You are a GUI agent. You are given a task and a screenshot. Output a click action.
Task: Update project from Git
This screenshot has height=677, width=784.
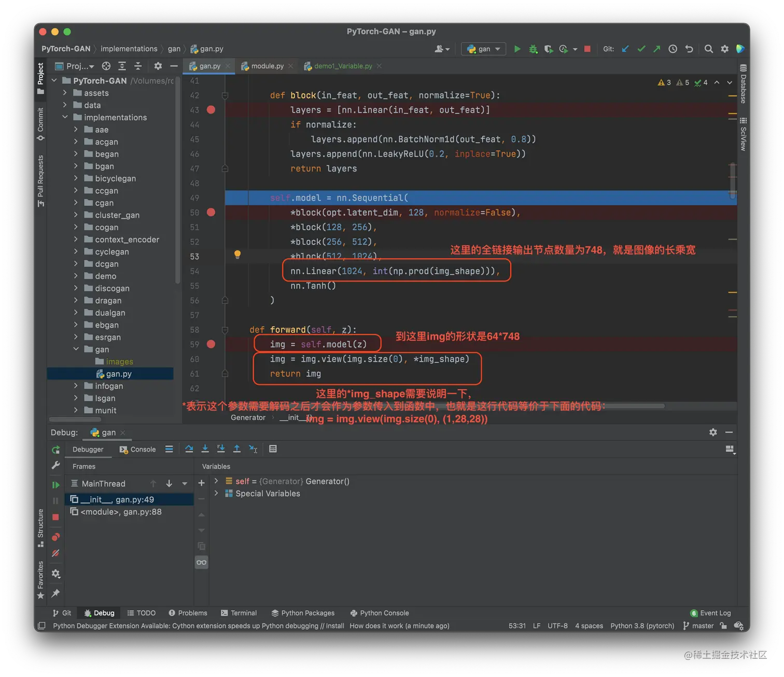[x=625, y=49]
